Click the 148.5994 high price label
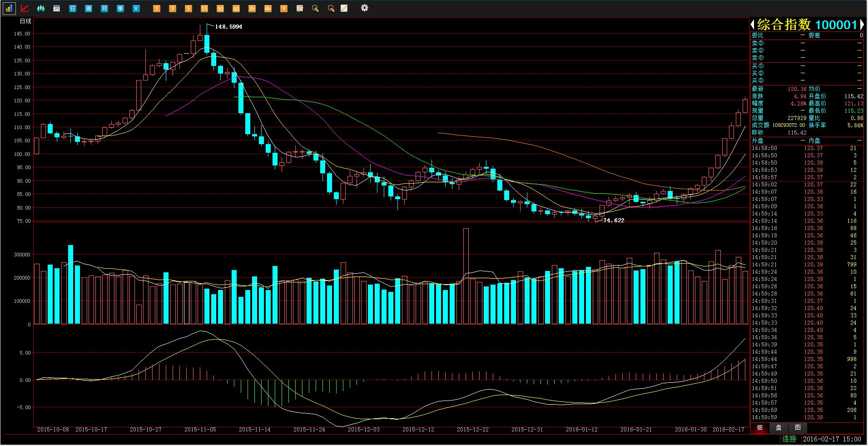The width and height of the screenshot is (868, 446). [228, 27]
